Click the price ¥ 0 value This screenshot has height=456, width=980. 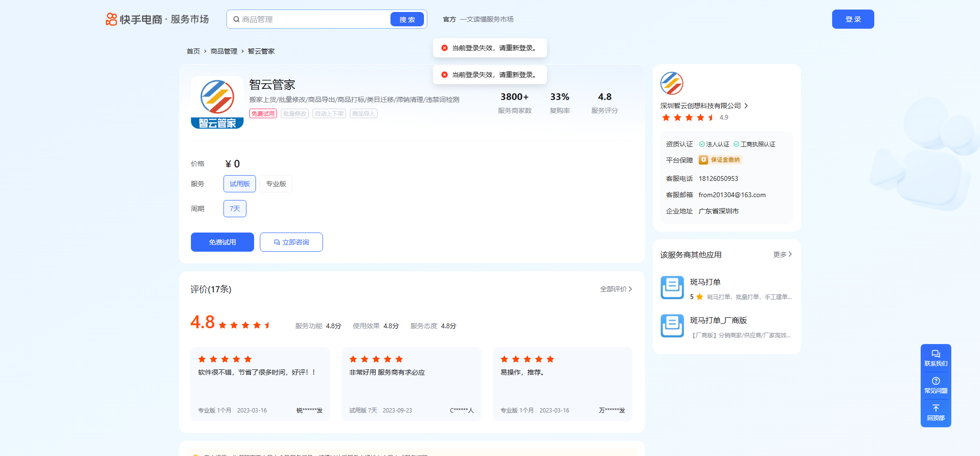233,164
